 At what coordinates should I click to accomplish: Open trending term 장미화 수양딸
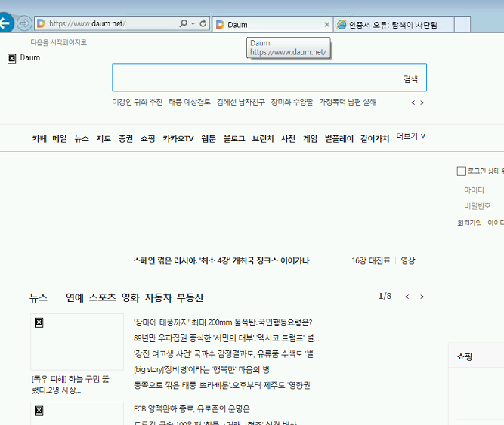coord(292,102)
